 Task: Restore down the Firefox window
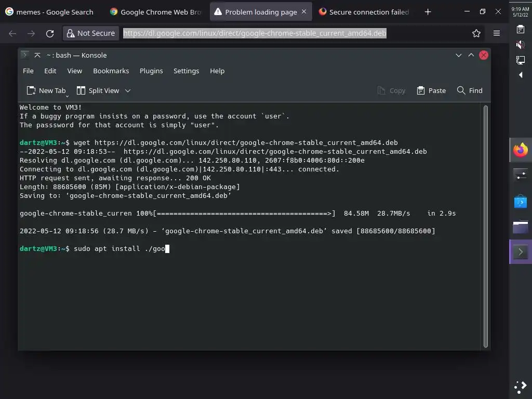coord(483,11)
